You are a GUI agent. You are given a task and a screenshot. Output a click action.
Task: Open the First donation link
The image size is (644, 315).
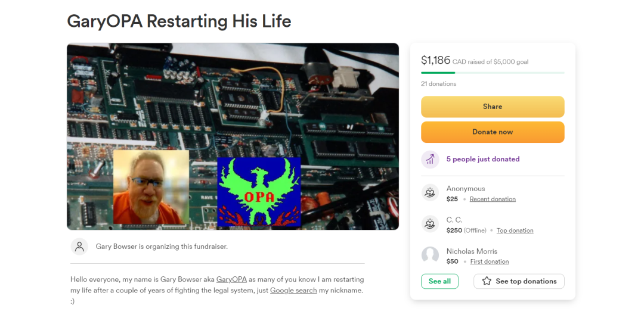pyautogui.click(x=490, y=261)
